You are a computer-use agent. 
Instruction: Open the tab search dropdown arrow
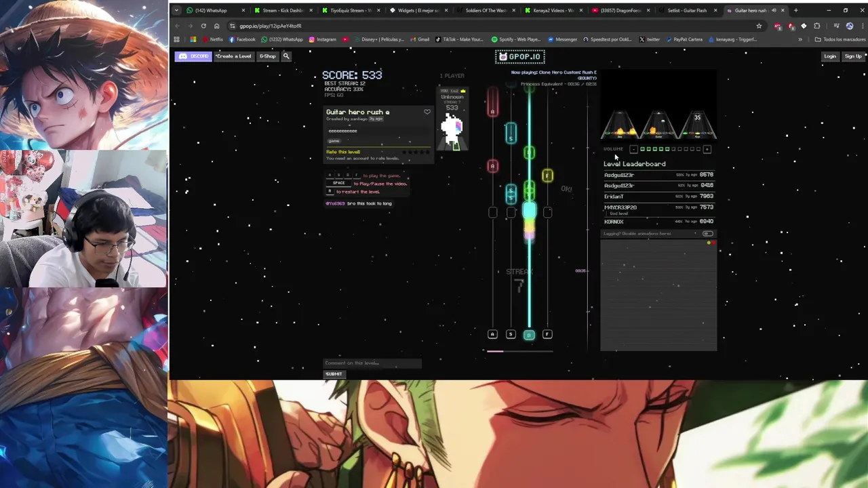[x=176, y=10]
